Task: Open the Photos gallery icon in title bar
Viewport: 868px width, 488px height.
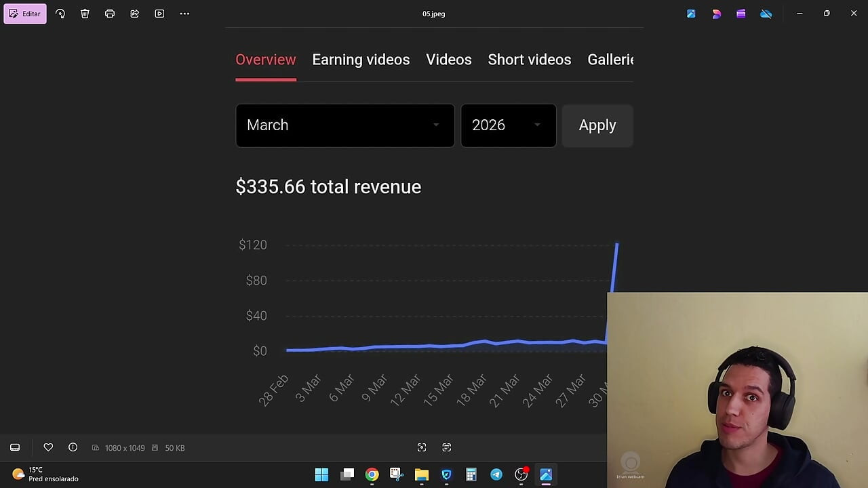Action: click(691, 14)
